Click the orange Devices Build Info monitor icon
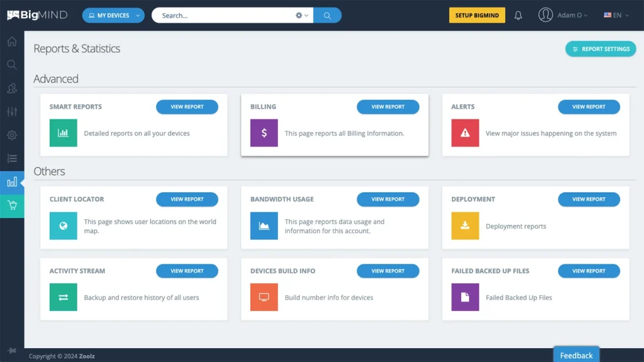Screen dimensions: 644x362 point(264,297)
